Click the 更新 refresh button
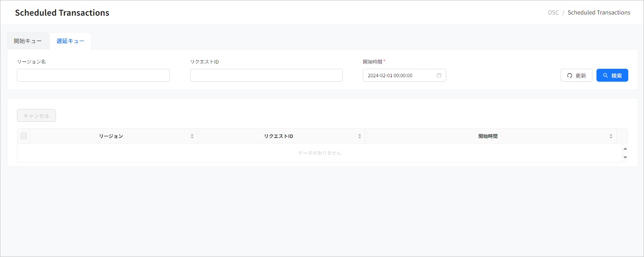644x257 pixels. 576,75
